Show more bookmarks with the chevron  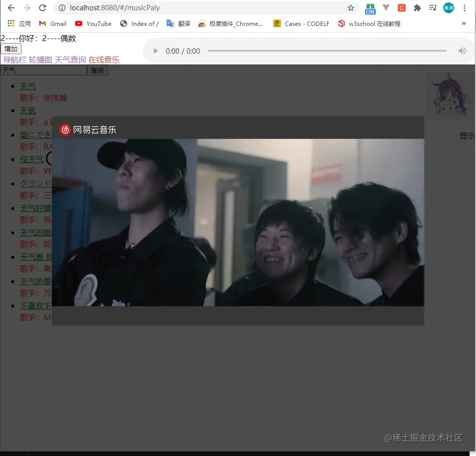pos(464,23)
